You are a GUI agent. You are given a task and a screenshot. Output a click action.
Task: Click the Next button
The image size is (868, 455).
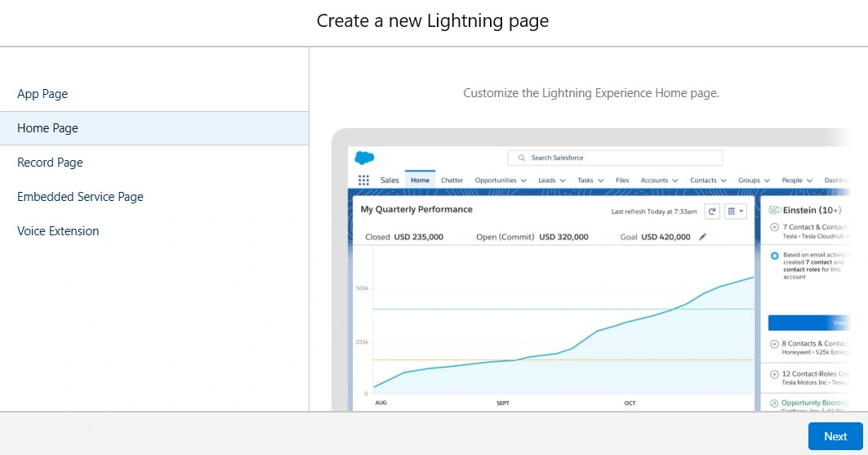click(835, 436)
